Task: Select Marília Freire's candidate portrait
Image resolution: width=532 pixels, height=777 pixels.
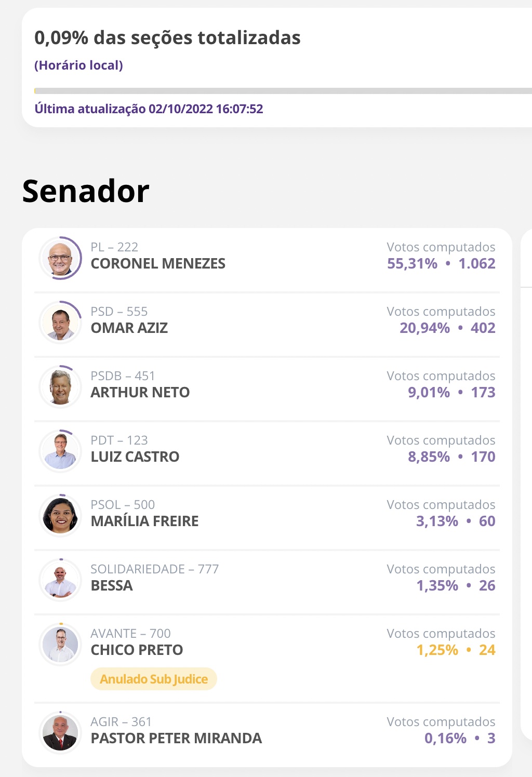Action: (60, 516)
